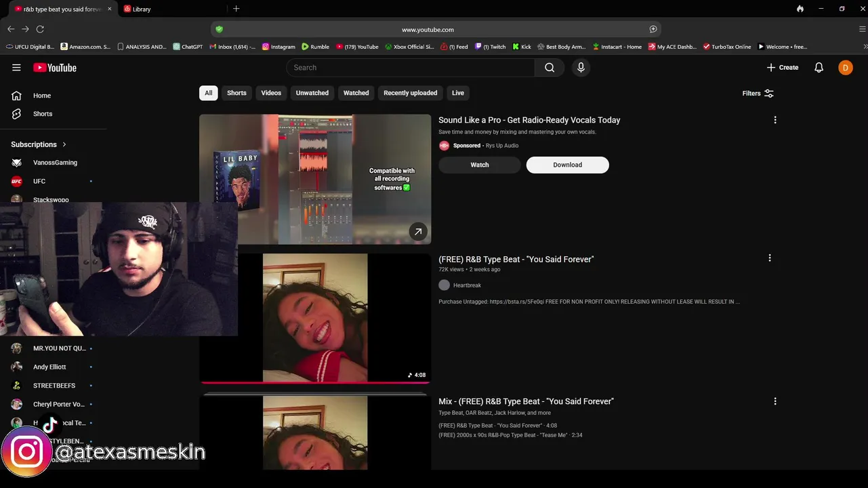Open the Sound Like a Pro ad title
The height and width of the screenshot is (488, 868).
(529, 120)
